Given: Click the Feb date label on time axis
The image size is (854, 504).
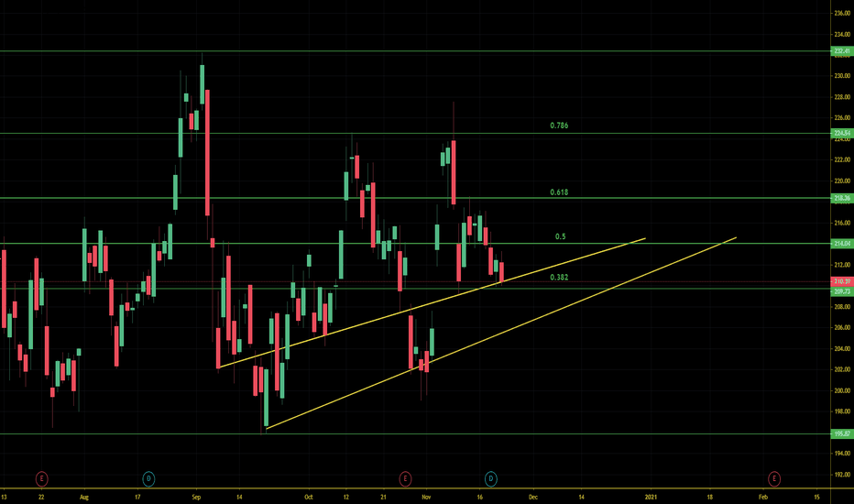Looking at the screenshot, I should (763, 498).
